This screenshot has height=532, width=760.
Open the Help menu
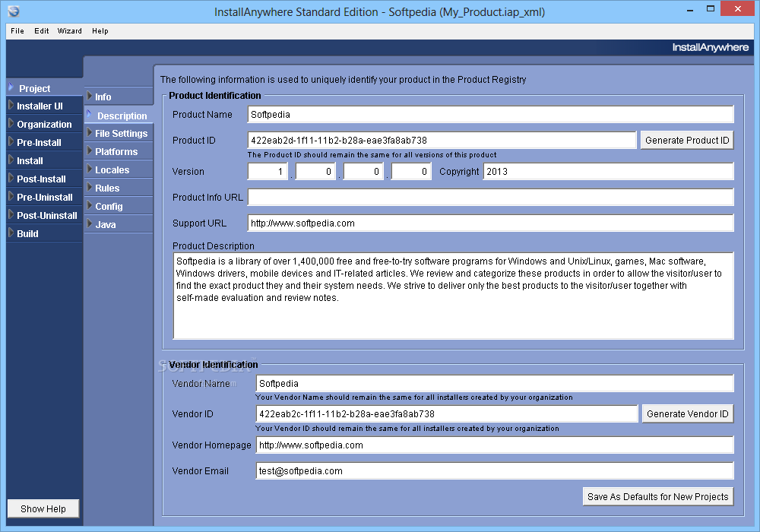point(100,31)
